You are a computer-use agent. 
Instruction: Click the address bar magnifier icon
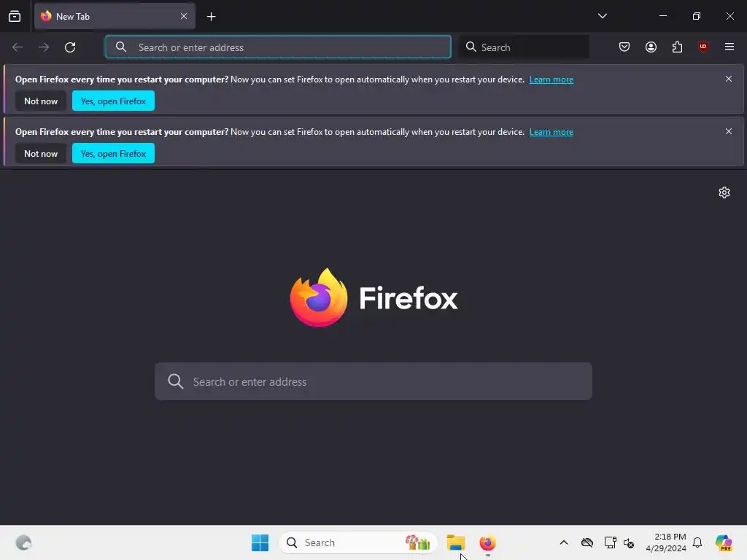click(121, 47)
